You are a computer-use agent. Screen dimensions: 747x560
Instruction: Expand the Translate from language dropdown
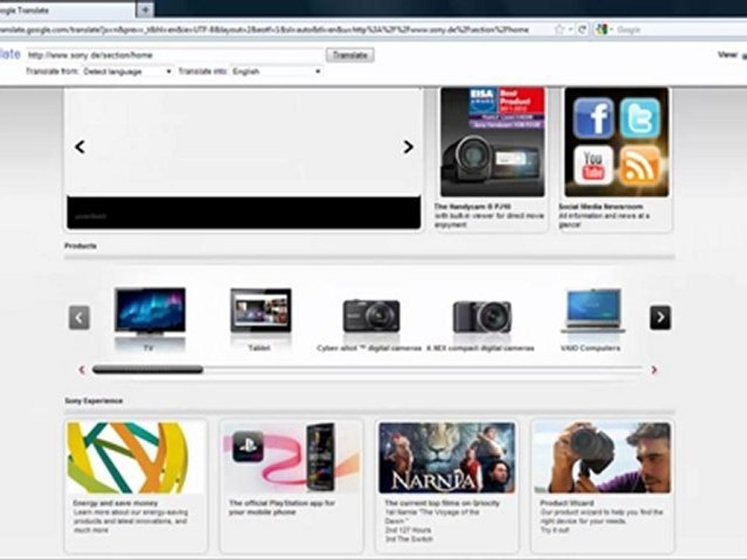pyautogui.click(x=127, y=71)
